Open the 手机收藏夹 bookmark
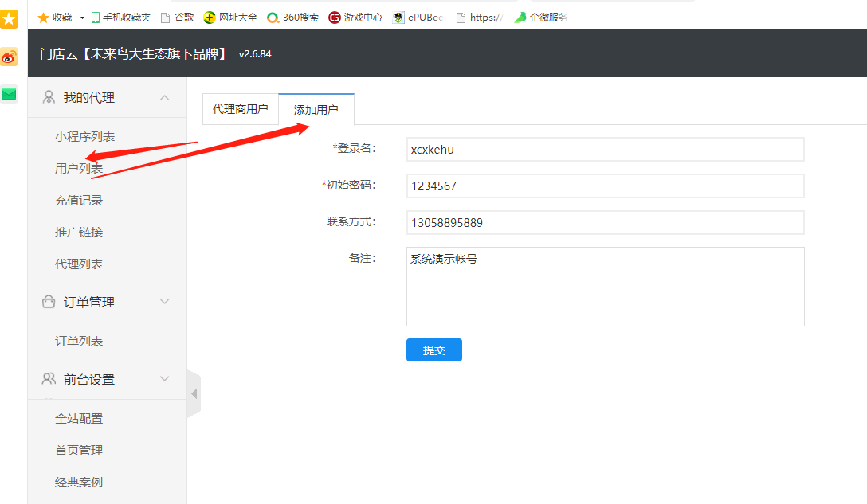 121,18
